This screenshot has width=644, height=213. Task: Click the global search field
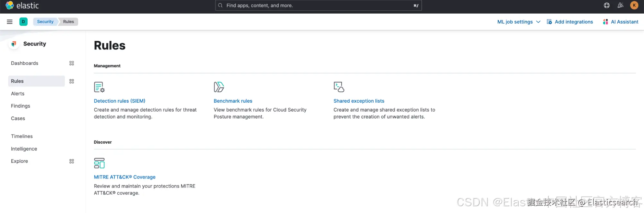(x=318, y=5)
